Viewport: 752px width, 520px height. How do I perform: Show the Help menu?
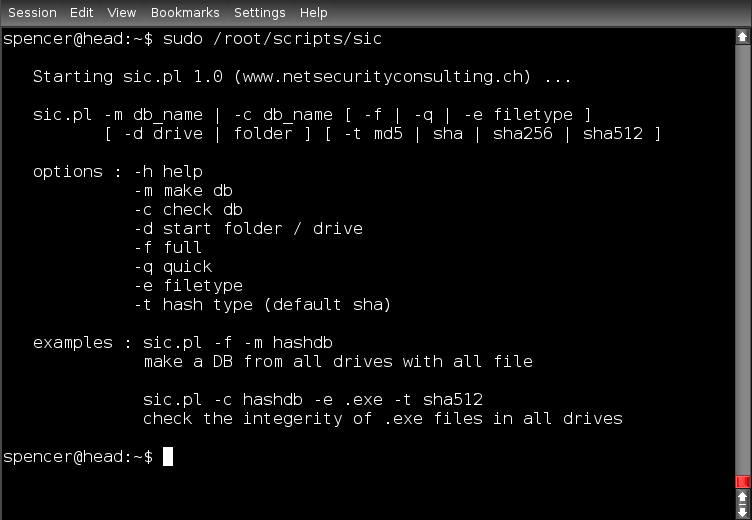pyautogui.click(x=313, y=12)
